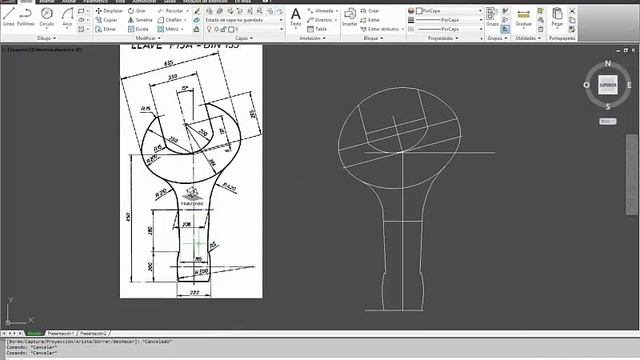Click the Crear block tool
Image resolution: width=640 pixels, height=360 pixels.
pos(370,11)
